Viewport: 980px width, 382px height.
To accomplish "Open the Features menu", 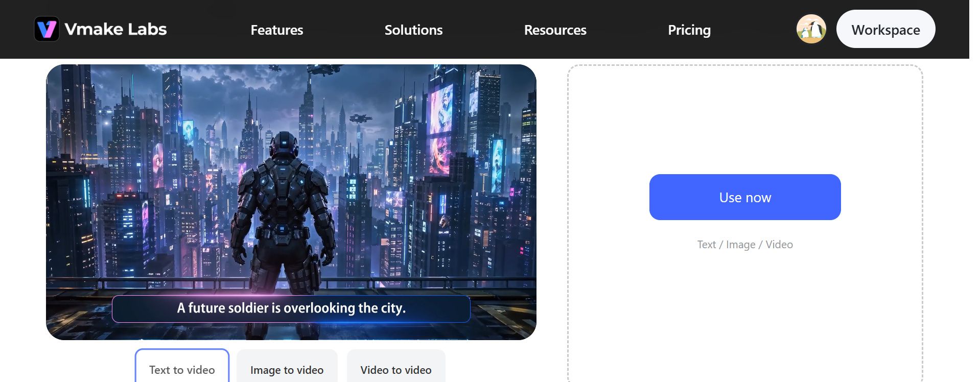I will point(277,30).
